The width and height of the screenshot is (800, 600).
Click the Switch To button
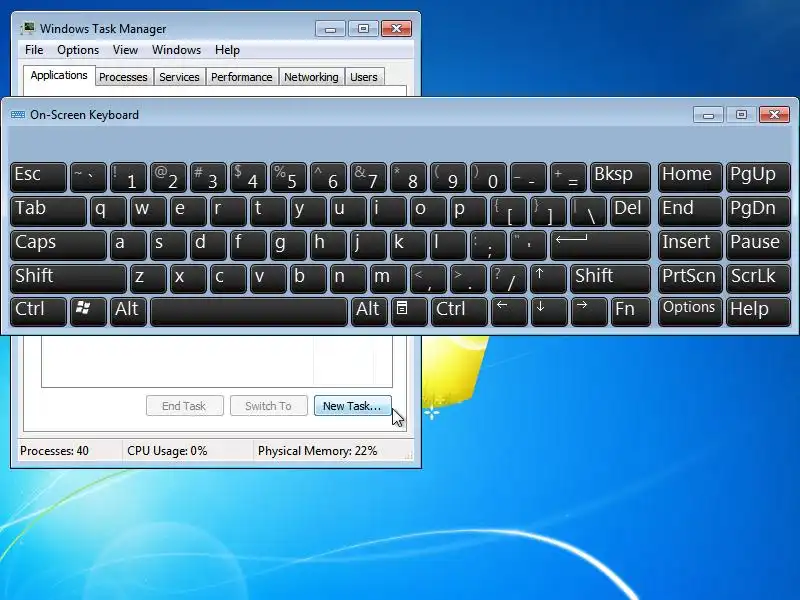pos(268,406)
